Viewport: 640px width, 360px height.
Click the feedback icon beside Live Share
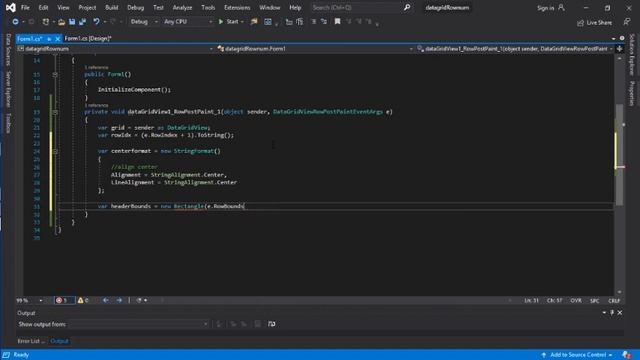(627, 22)
